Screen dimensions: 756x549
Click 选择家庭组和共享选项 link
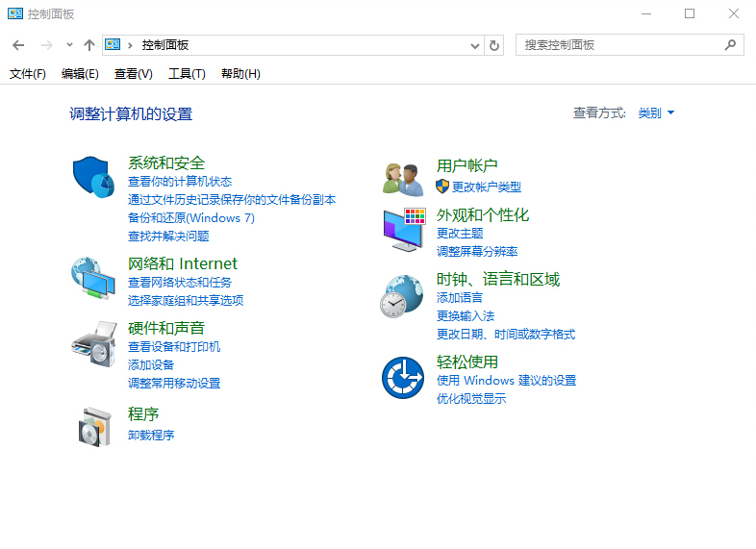[186, 300]
